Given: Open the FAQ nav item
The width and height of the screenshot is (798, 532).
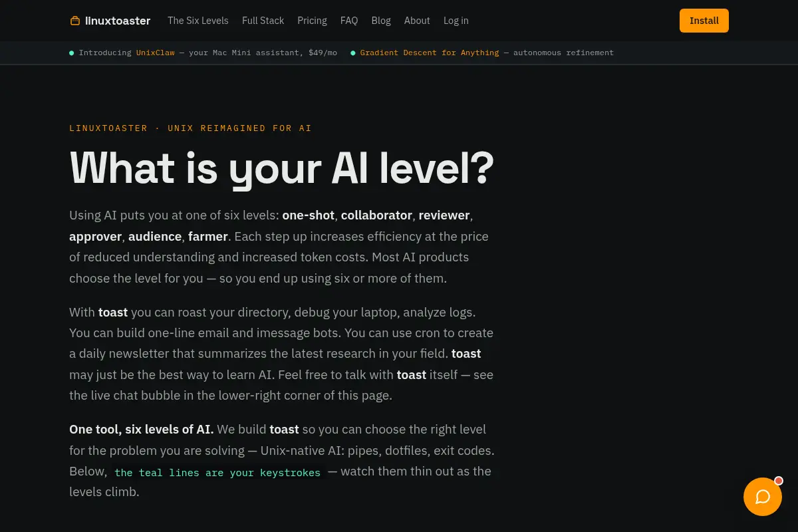Looking at the screenshot, I should pyautogui.click(x=349, y=21).
